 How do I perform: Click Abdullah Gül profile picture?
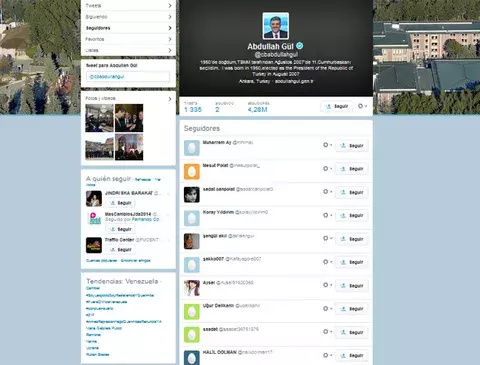click(276, 26)
